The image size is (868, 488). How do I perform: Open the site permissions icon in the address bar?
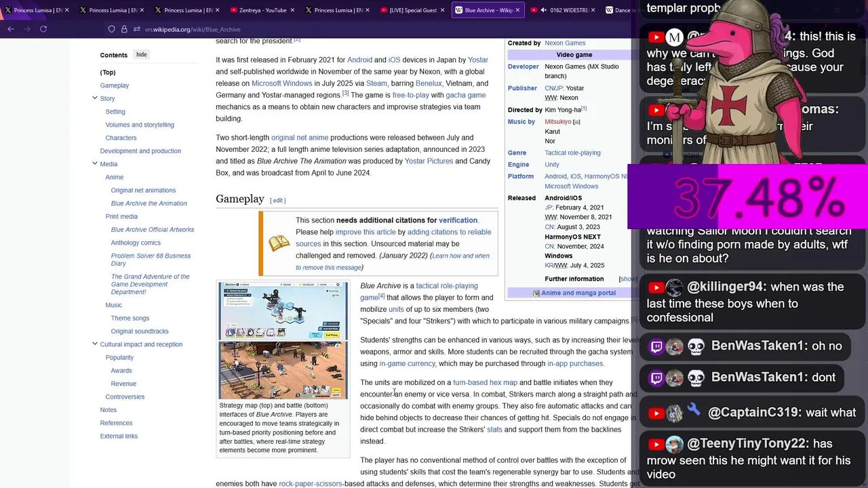137,29
